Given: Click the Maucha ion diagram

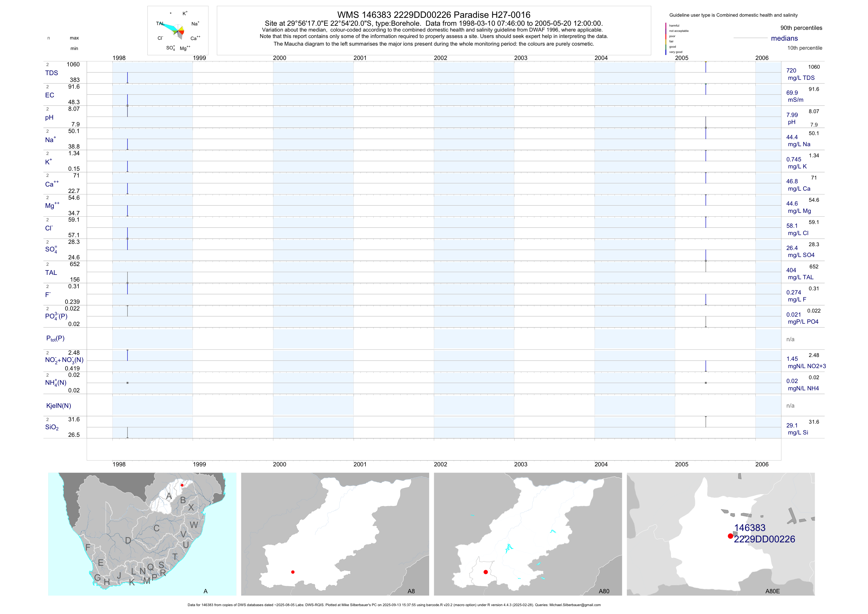Looking at the screenshot, I should coord(178,31).
